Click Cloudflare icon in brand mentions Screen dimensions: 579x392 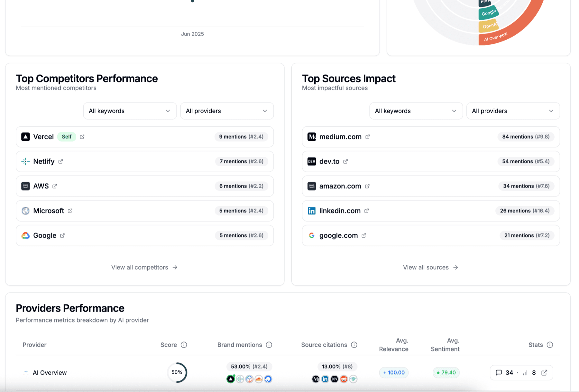pos(259,379)
